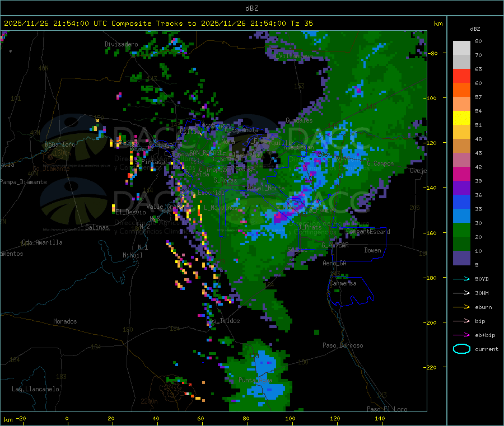Click the 'Pampa_Diamante' map label
The width and height of the screenshot is (504, 426).
[24, 182]
